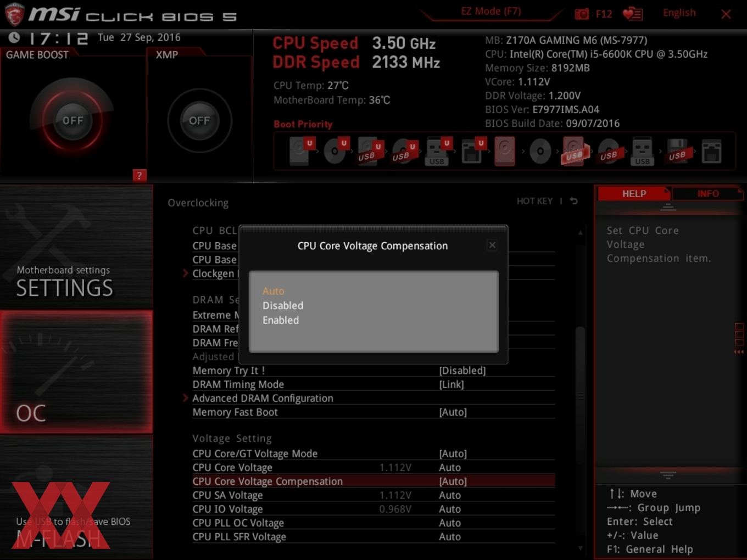Switch to the HELP tab
The image size is (747, 560).
coord(634,193)
